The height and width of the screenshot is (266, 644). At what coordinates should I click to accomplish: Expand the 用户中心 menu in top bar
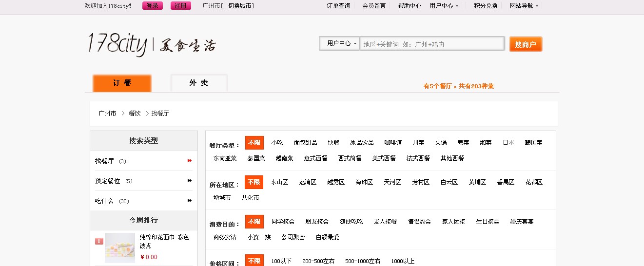pos(444,6)
